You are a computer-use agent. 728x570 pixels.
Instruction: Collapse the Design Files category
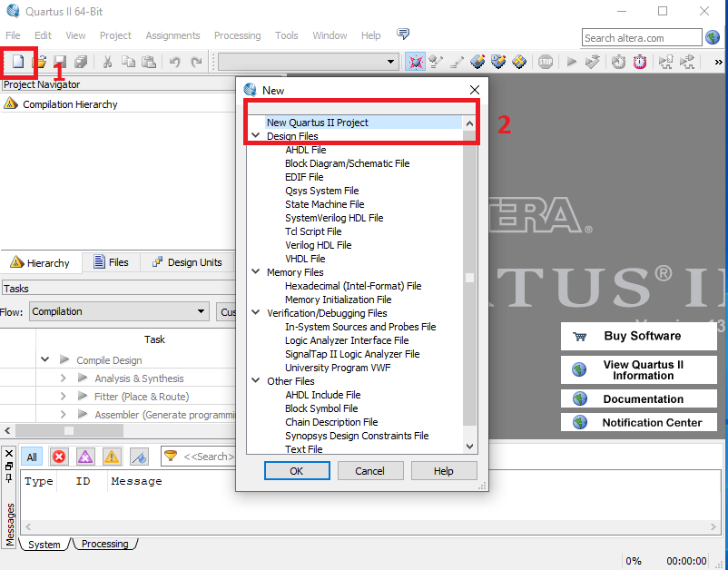coord(255,135)
